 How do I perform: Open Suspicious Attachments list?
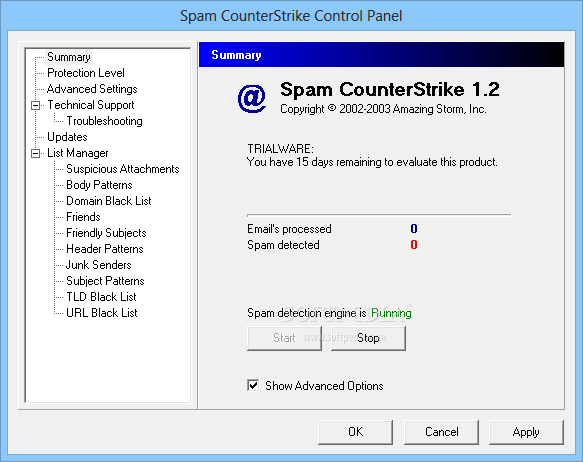[x=123, y=169]
